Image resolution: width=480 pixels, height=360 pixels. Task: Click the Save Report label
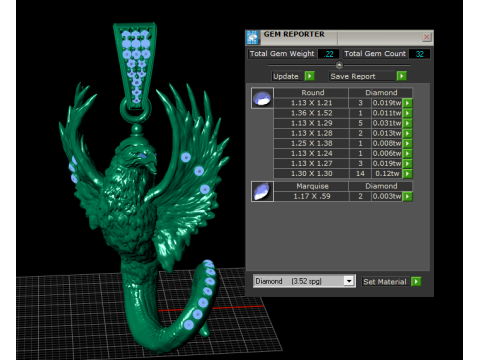[x=353, y=76]
